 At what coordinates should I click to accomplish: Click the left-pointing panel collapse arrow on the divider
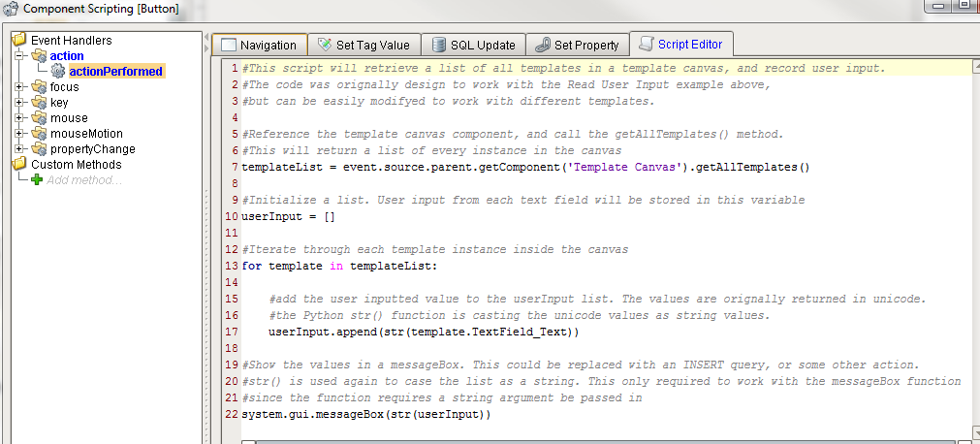(206, 39)
